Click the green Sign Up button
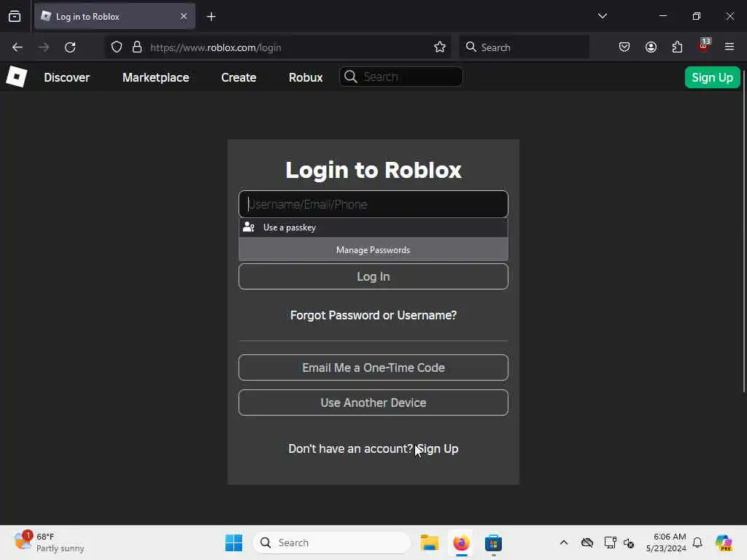The image size is (747, 560). (712, 77)
